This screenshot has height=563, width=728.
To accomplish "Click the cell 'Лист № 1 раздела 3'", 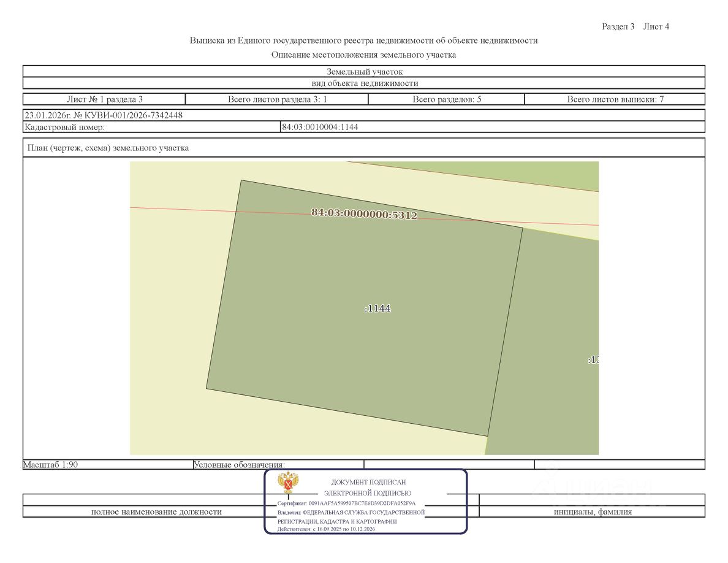I will pyautogui.click(x=104, y=99).
